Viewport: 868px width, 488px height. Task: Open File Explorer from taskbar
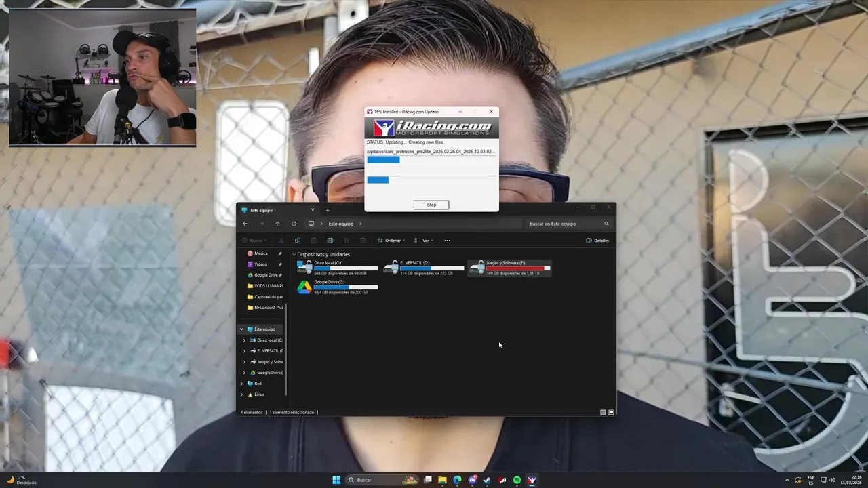click(x=442, y=480)
